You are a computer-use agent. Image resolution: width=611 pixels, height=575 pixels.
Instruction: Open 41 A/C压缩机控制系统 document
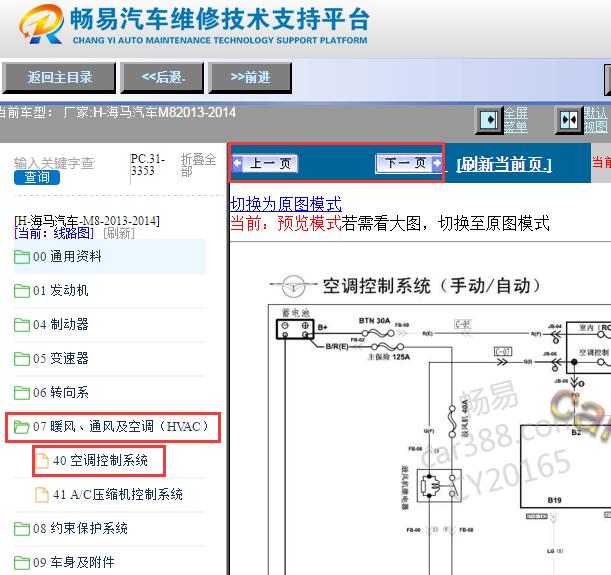click(109, 495)
